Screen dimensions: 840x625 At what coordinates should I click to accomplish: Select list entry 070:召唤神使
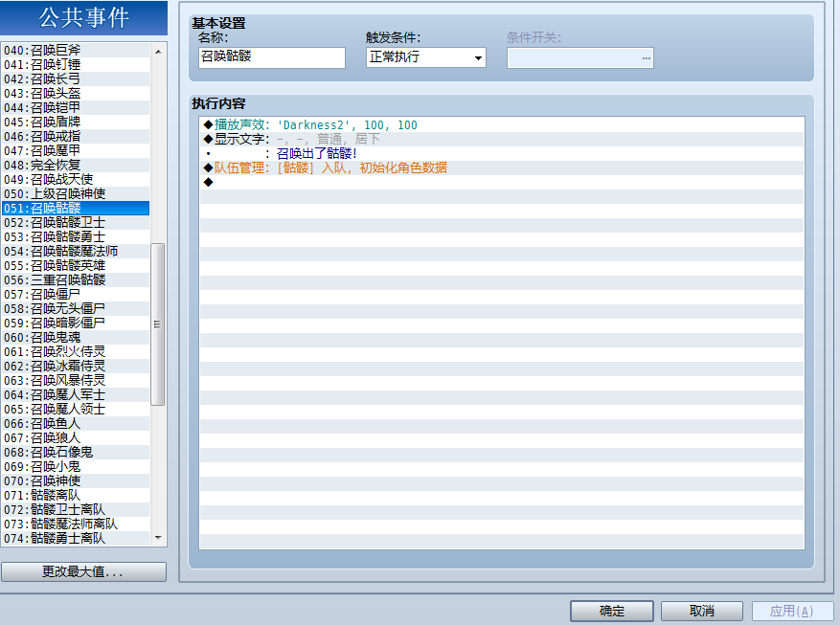click(76, 481)
